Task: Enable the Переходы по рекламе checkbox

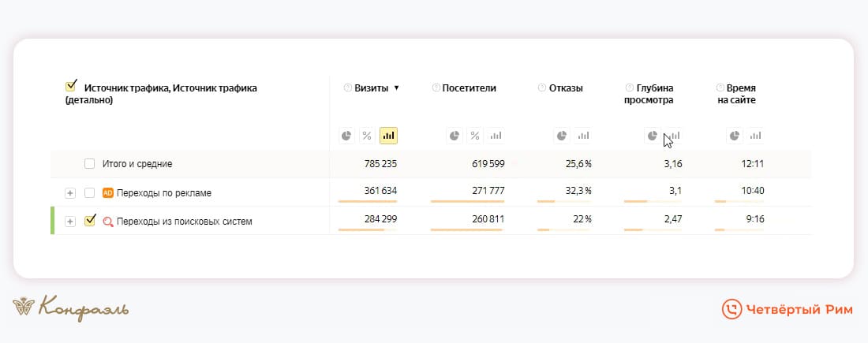Action: (90, 192)
